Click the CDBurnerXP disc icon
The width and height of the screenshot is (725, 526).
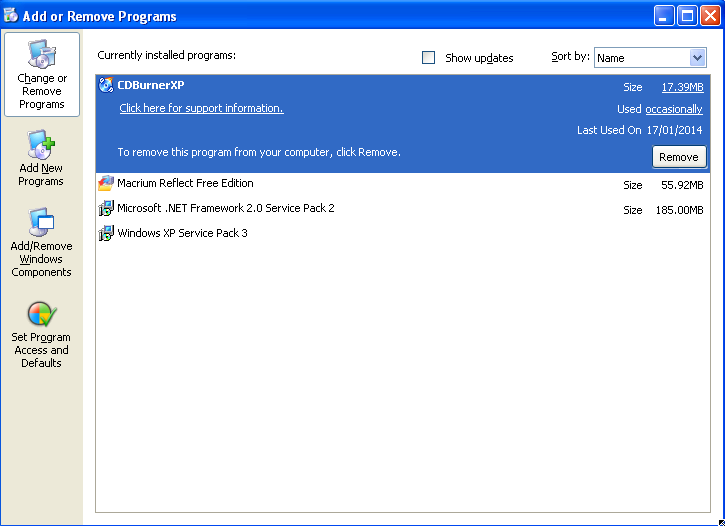point(106,85)
